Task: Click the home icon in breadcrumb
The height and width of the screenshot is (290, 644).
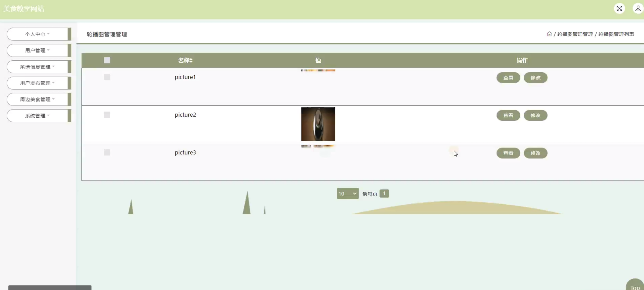Action: coord(549,34)
